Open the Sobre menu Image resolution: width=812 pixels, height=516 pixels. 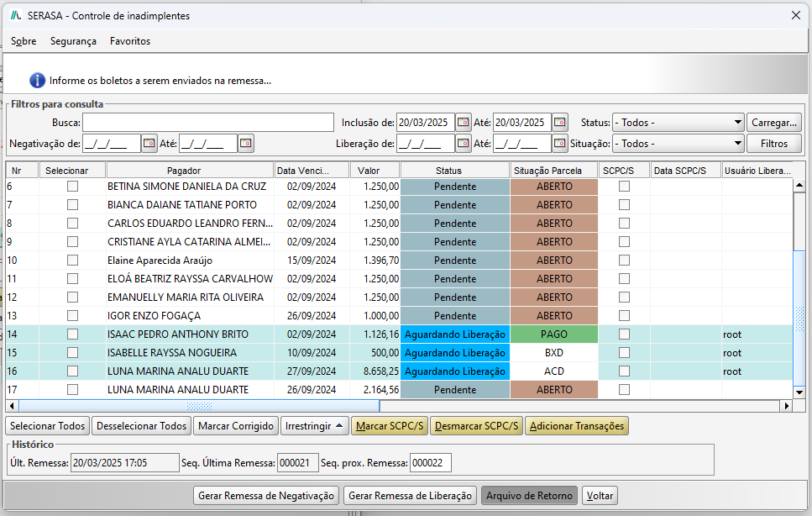click(x=24, y=41)
